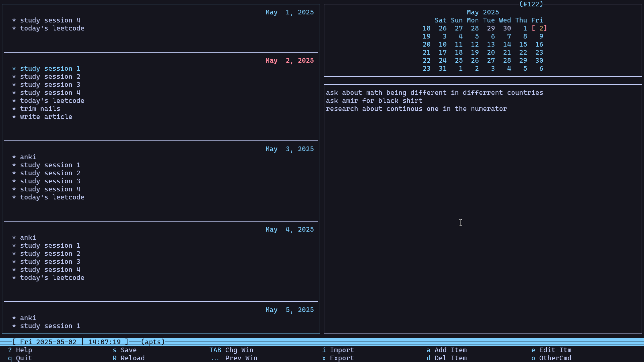Click the 'ask amir for black shirt' todo
Viewport: 644px width, 362px height.
tap(374, 101)
